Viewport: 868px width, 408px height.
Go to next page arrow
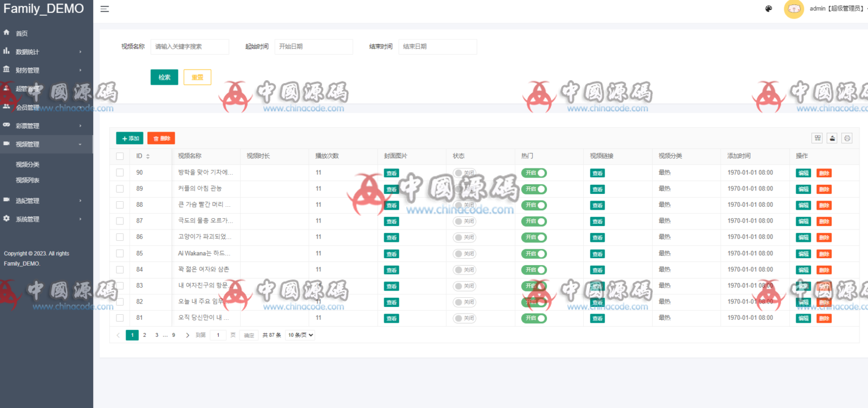click(188, 335)
